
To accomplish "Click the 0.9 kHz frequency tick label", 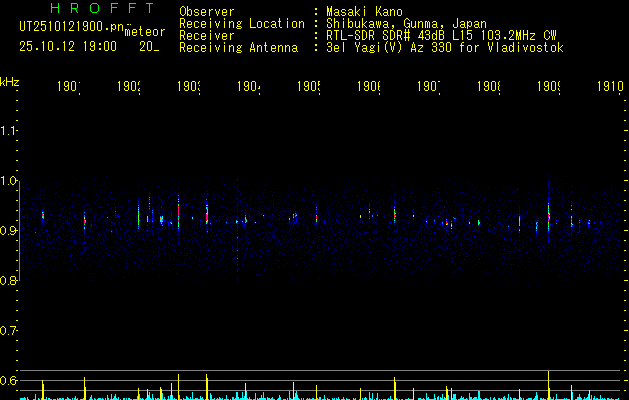I will (x=9, y=231).
